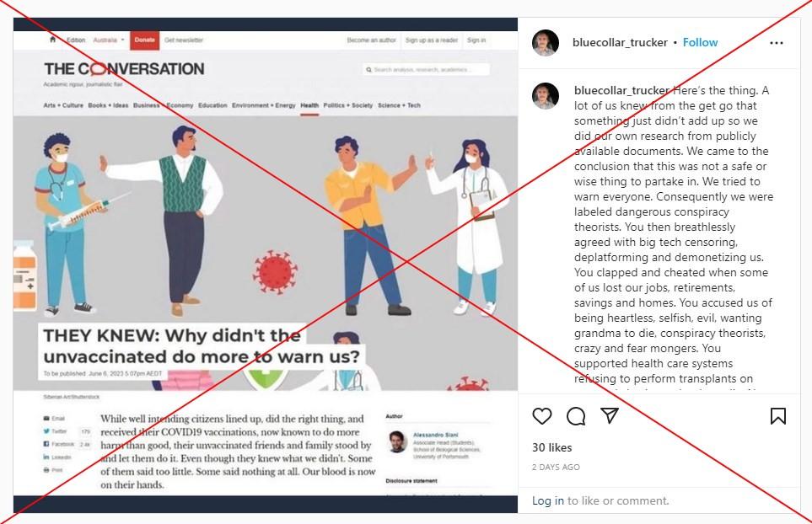
Task: Click Log in link to comment
Action: pos(548,500)
